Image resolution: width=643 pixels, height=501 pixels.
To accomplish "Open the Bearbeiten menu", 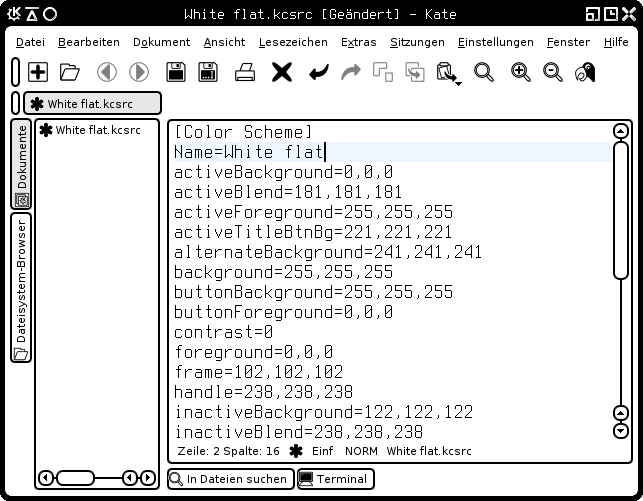I will click(89, 42).
